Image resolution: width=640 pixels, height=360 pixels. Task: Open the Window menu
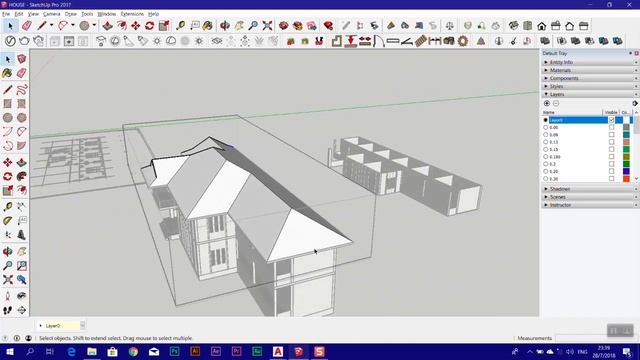click(x=107, y=14)
